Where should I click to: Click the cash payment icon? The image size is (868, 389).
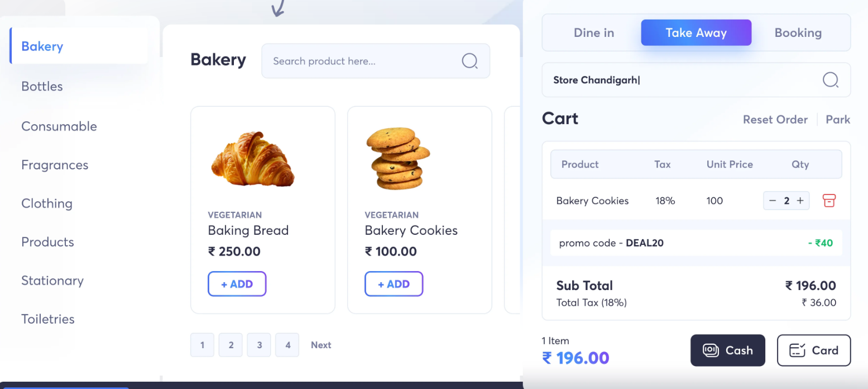(x=710, y=350)
